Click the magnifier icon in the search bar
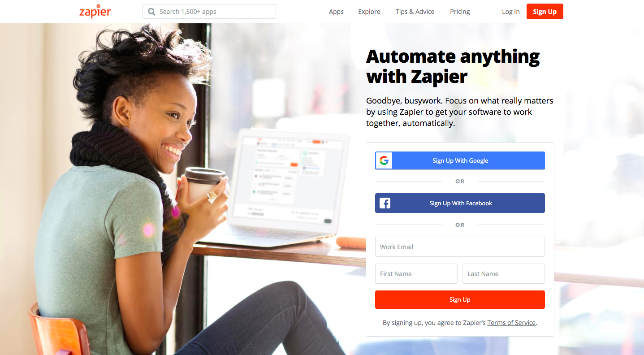 [x=151, y=12]
